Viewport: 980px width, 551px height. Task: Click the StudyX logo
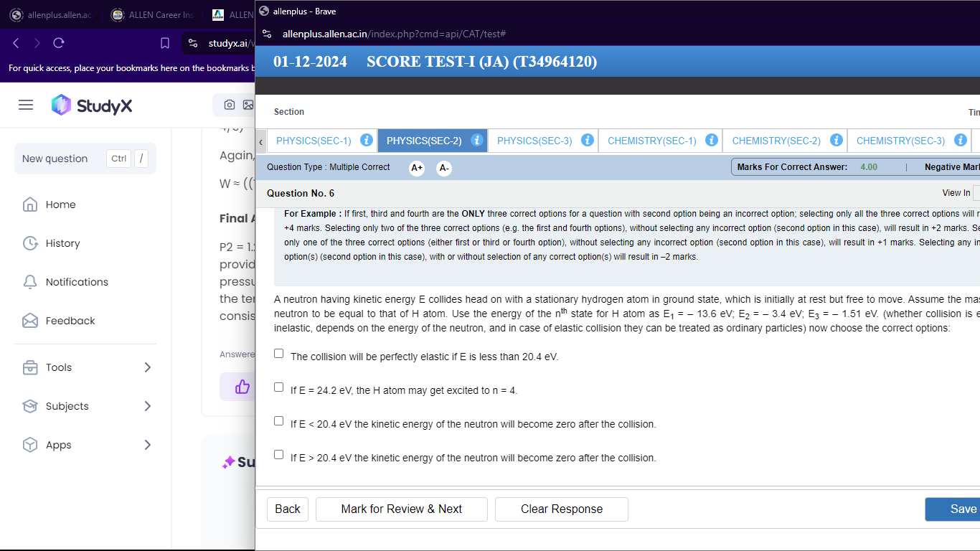pos(92,105)
